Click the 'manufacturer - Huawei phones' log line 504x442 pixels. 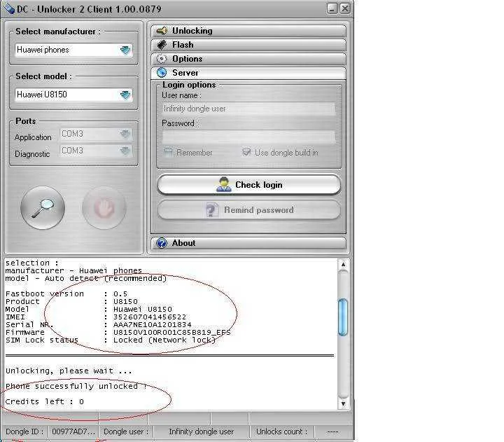tap(73, 270)
